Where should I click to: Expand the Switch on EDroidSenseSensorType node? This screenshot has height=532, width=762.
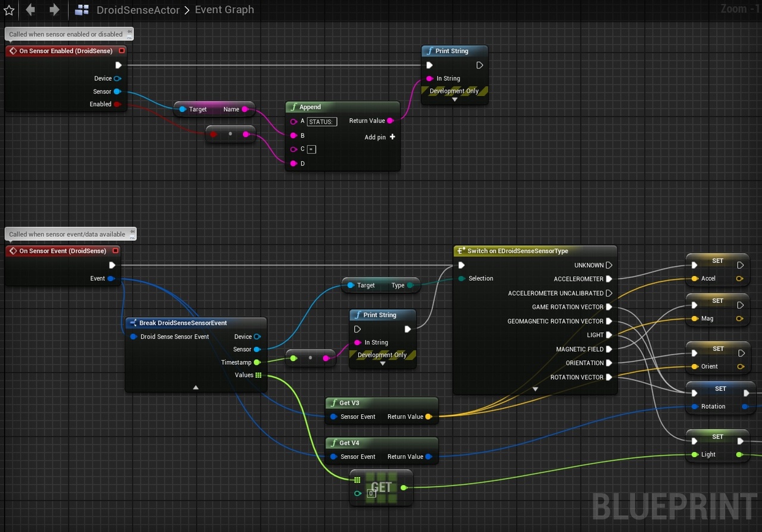point(535,389)
